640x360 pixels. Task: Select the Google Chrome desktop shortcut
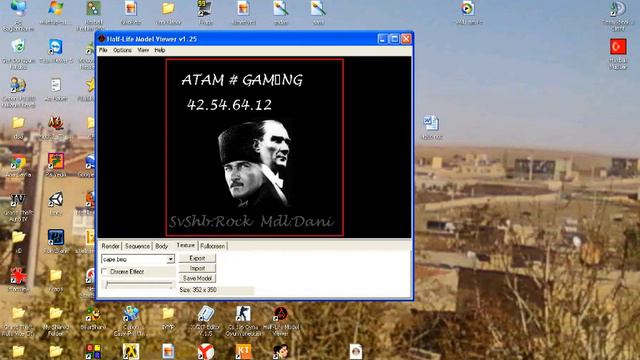tap(18, 166)
